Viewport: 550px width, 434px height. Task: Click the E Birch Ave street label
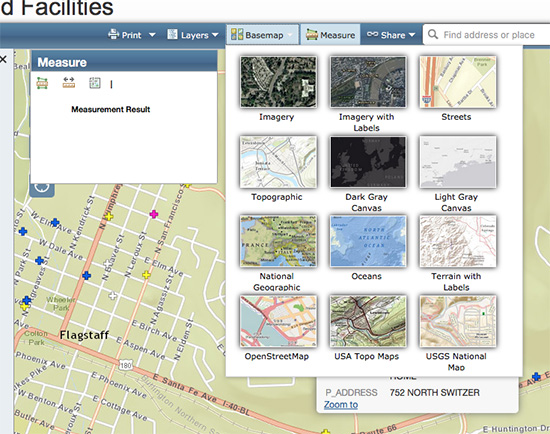pyautogui.click(x=154, y=330)
